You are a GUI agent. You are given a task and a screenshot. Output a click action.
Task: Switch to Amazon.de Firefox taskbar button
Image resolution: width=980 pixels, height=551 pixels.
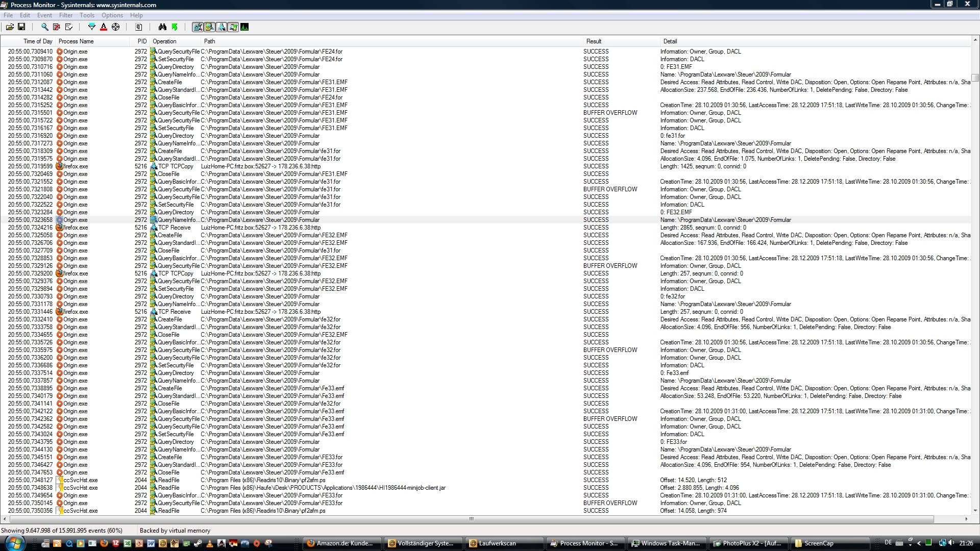[x=343, y=543]
